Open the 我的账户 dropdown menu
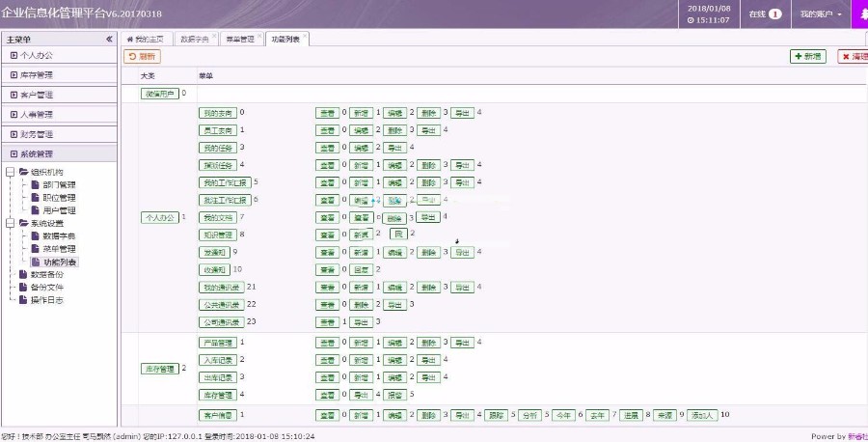Screen dimensions: 868x442 (x=821, y=14)
